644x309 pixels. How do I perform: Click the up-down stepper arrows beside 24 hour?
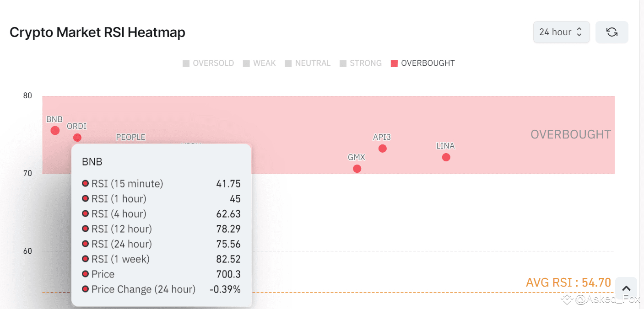click(x=579, y=32)
